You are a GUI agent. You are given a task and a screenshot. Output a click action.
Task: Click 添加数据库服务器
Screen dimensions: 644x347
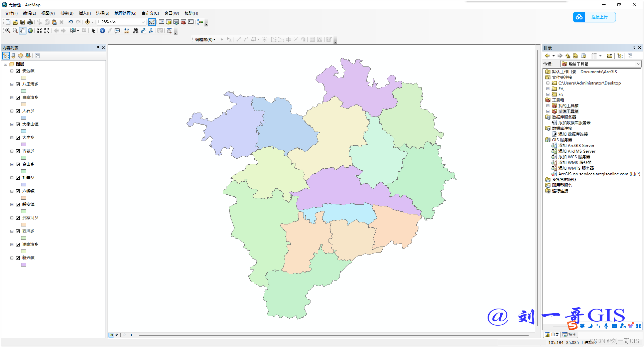pos(574,123)
